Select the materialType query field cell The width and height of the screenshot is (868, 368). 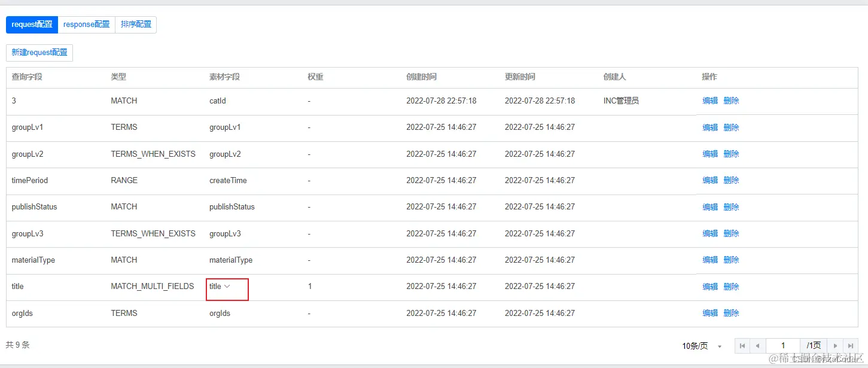pyautogui.click(x=33, y=260)
